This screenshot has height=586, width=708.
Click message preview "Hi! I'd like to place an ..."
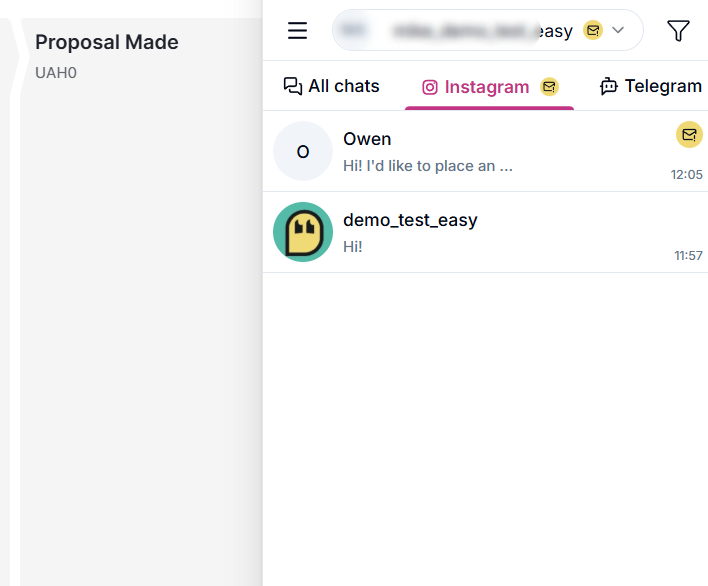coord(428,166)
